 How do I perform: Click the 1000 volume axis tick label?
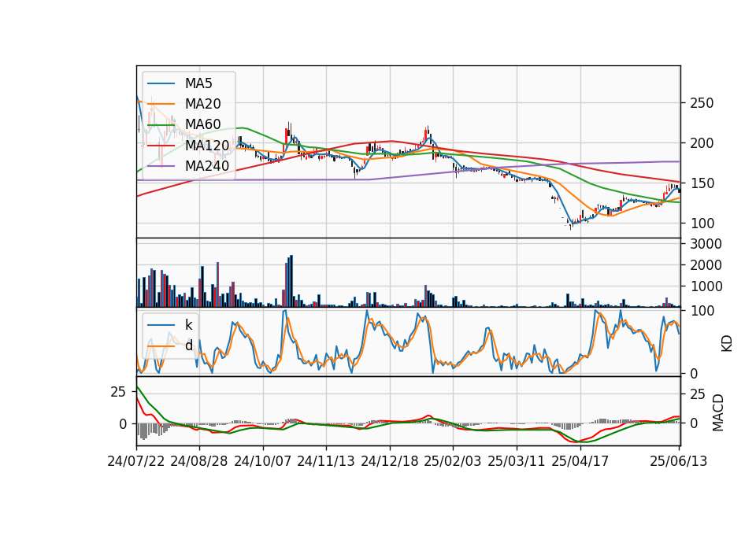tap(706, 286)
